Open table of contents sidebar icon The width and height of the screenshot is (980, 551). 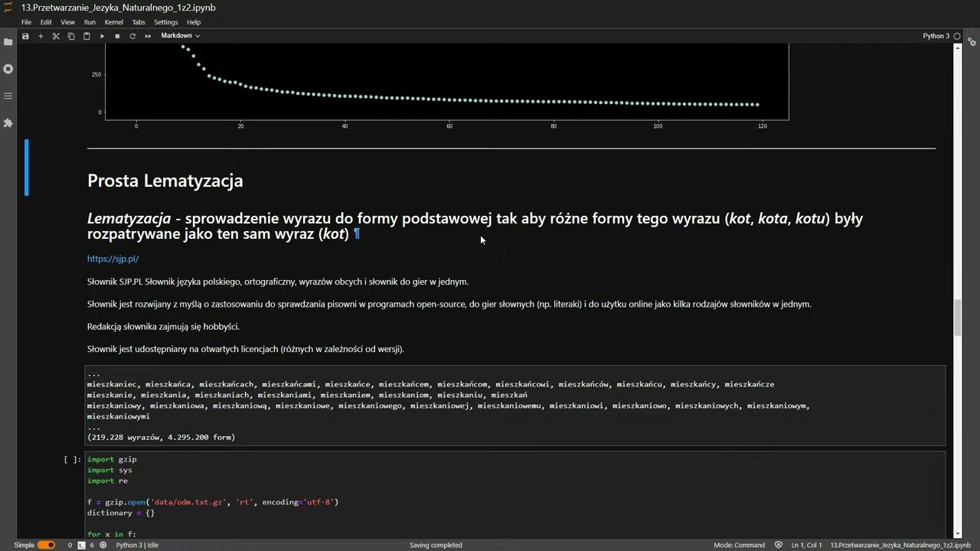pos(8,96)
